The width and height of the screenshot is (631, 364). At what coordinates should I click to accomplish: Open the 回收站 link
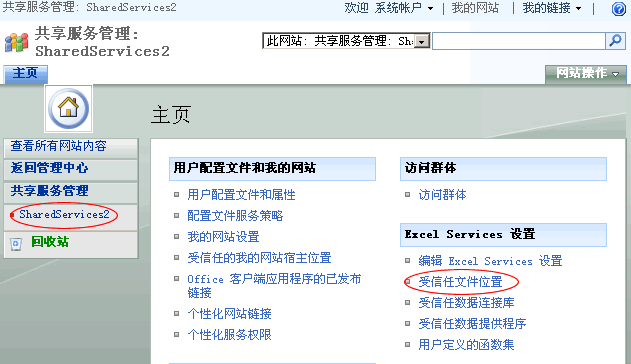pos(50,242)
